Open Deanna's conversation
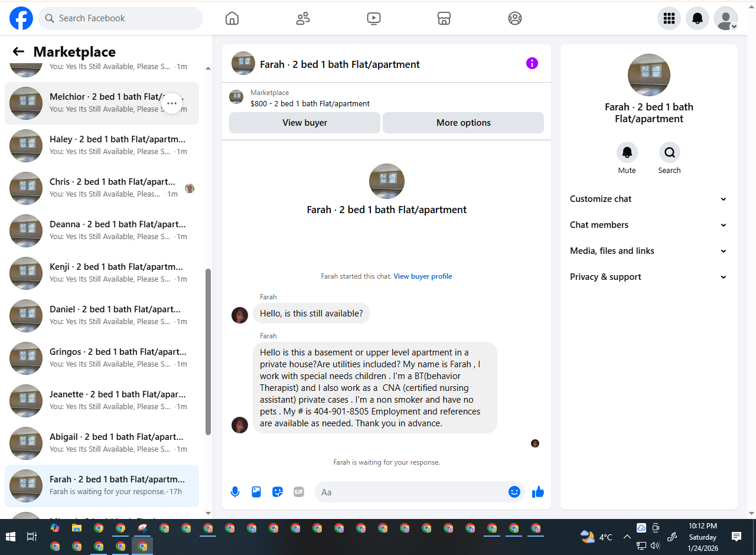Viewport: 756px width, 555px height. click(x=102, y=231)
